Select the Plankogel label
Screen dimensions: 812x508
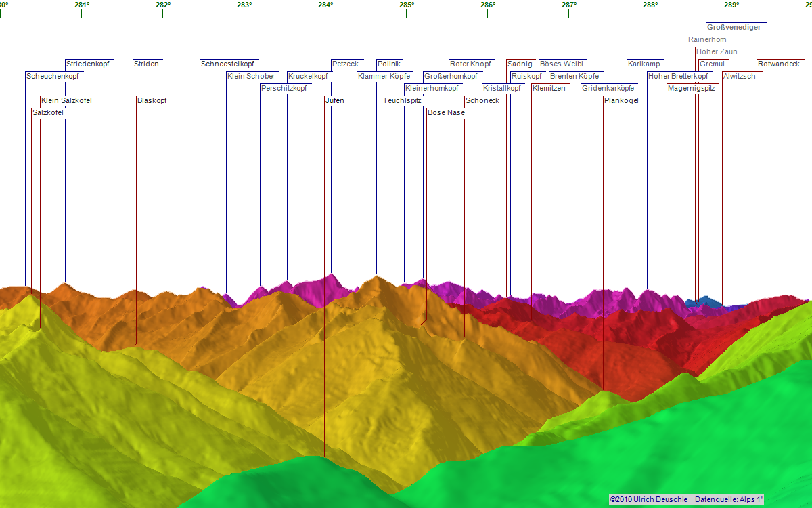tap(621, 101)
